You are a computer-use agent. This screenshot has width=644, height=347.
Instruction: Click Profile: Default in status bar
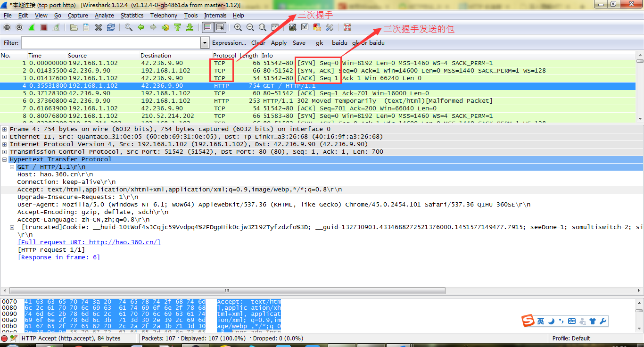571,339
